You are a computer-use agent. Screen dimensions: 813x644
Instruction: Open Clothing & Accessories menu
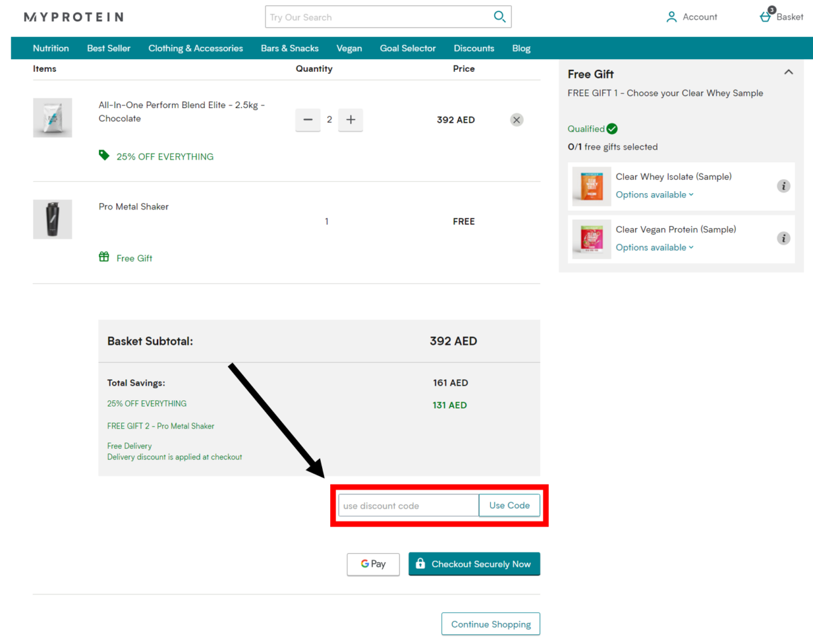pos(196,48)
